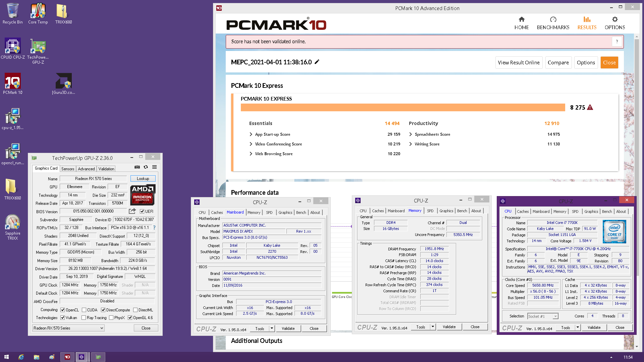Screen dimensions: 644x362
Task: Open Windows Start menu
Action: [x=6, y=357]
